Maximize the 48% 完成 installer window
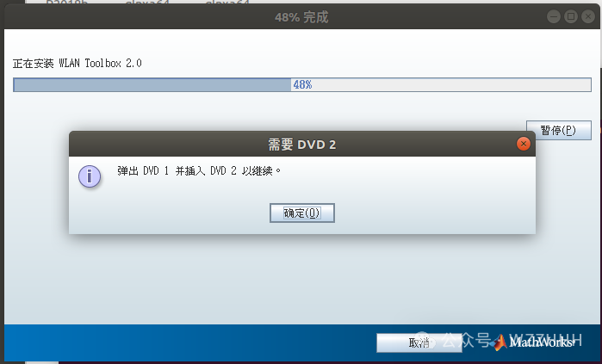This screenshot has height=364, width=602. (x=571, y=16)
